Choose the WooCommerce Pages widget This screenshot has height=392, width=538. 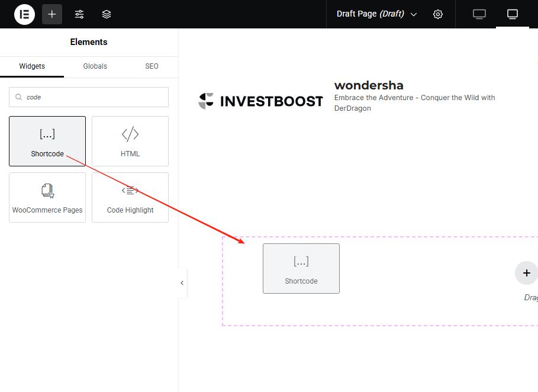click(47, 197)
